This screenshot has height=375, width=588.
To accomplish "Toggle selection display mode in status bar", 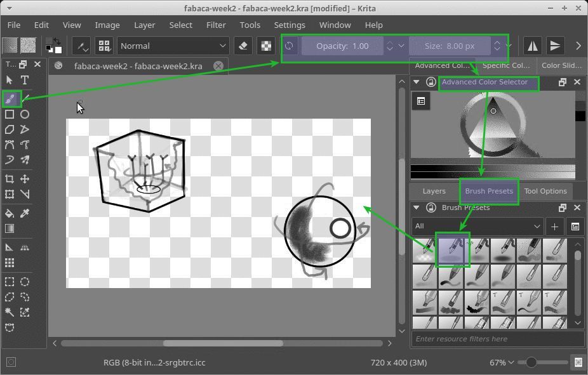I will 11,362.
